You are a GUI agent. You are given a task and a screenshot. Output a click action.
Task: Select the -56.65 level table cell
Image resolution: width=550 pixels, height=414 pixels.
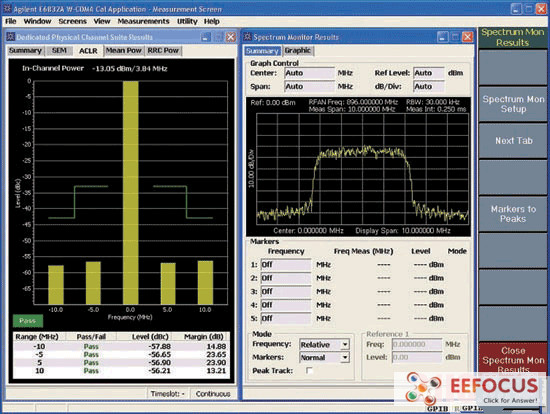[x=159, y=355]
